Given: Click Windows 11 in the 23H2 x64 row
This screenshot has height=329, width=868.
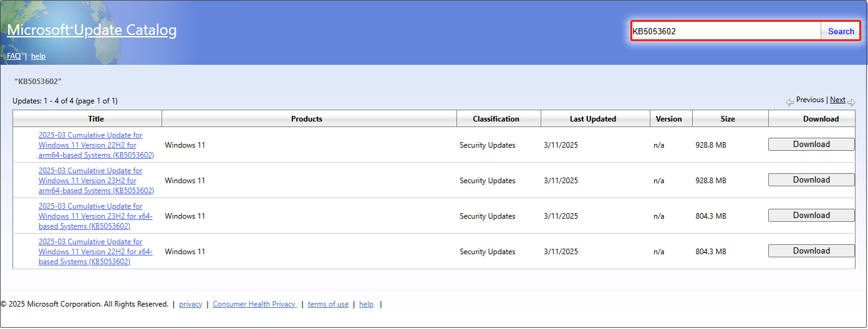Looking at the screenshot, I should (x=185, y=216).
